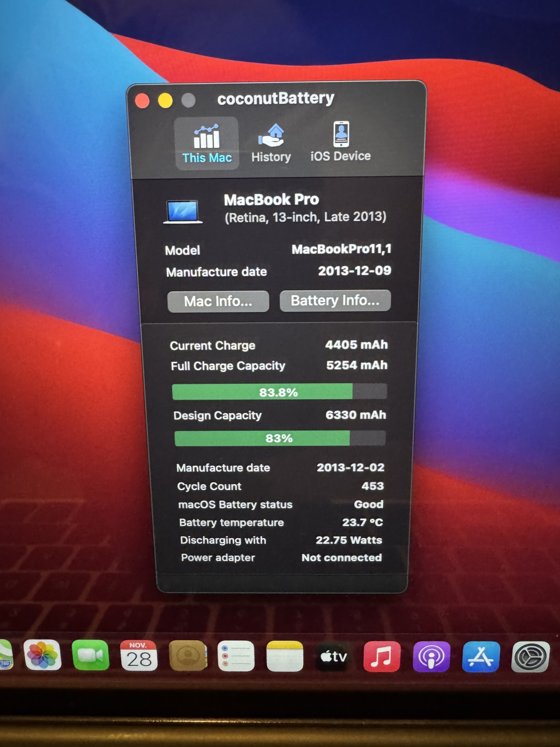Minimize the coconutBattery window with yellow button
The height and width of the screenshot is (747, 560).
click(x=165, y=101)
